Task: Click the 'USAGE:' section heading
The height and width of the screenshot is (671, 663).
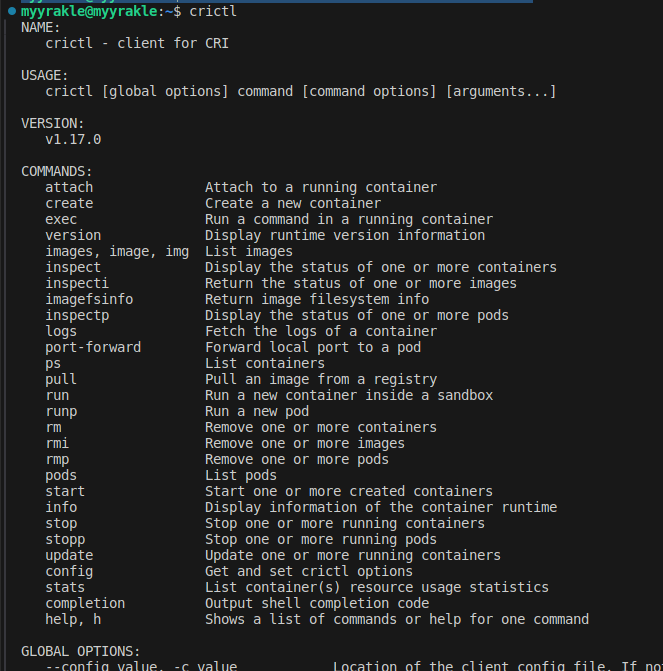Action: [45, 76]
